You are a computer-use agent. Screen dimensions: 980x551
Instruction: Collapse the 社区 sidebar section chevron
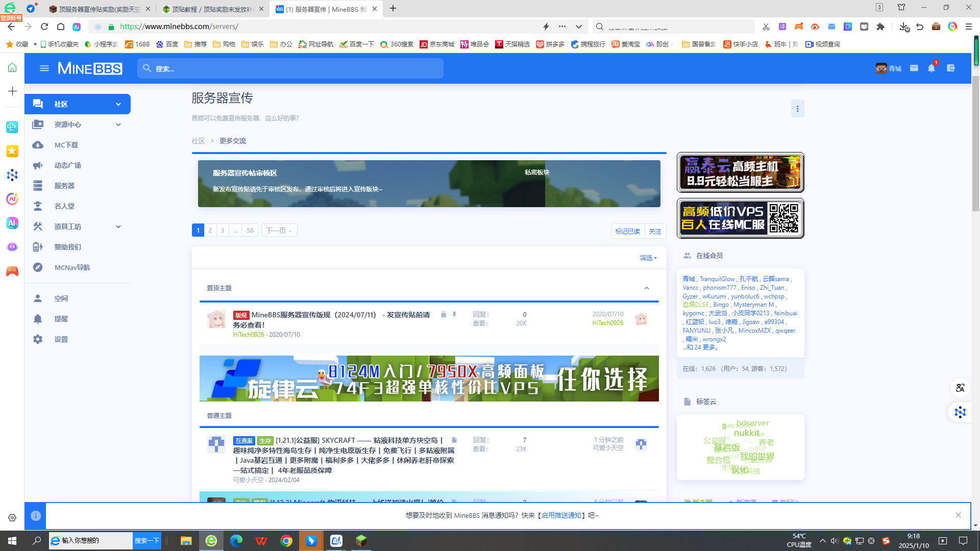118,104
